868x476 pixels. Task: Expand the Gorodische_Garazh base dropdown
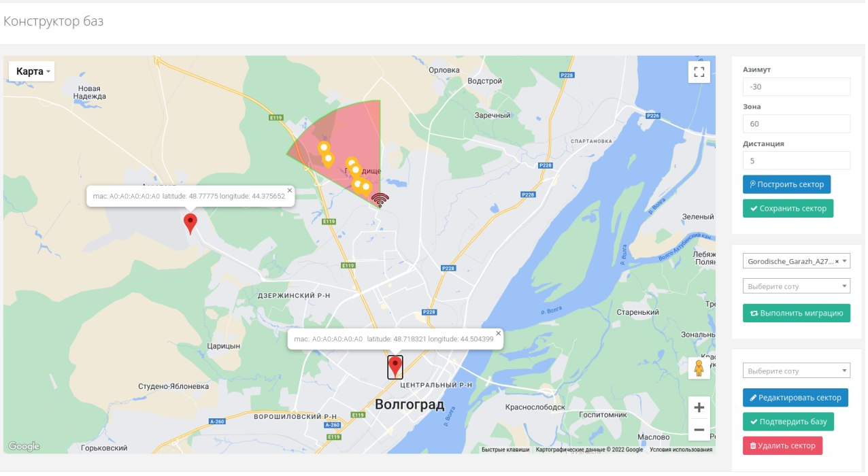pos(797,261)
